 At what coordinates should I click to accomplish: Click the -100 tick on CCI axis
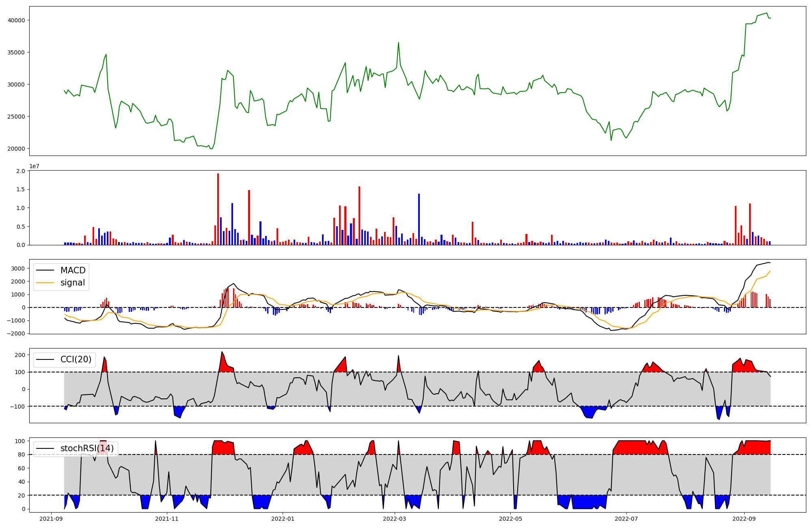click(x=18, y=406)
